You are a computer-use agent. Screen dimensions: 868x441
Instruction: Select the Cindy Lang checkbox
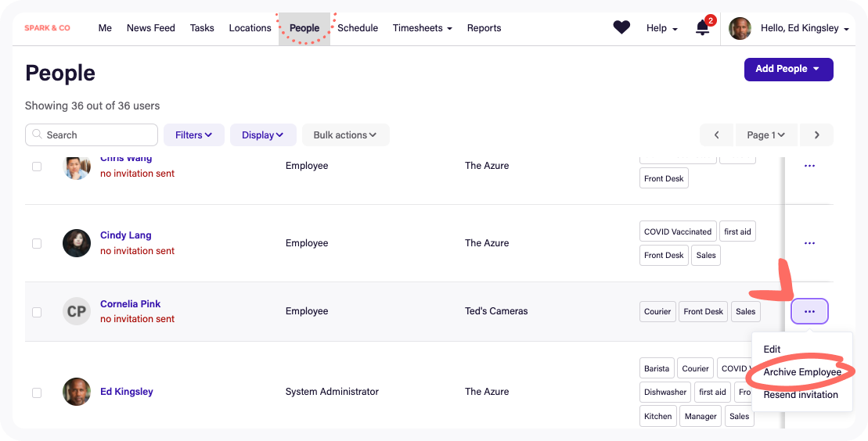point(37,243)
